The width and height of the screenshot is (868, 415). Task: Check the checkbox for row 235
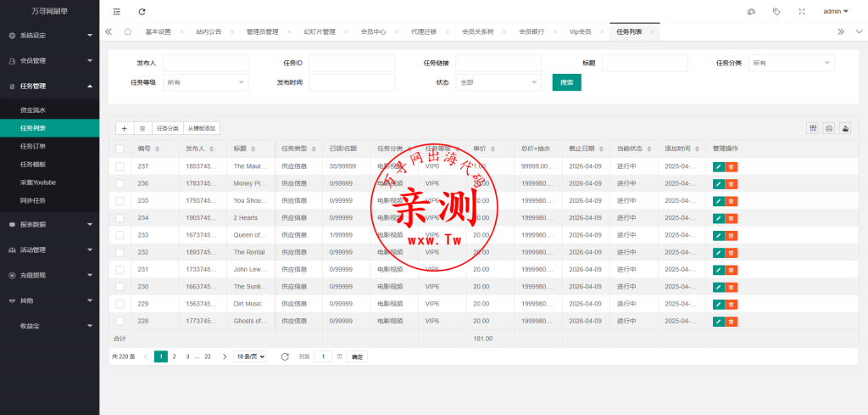(120, 201)
